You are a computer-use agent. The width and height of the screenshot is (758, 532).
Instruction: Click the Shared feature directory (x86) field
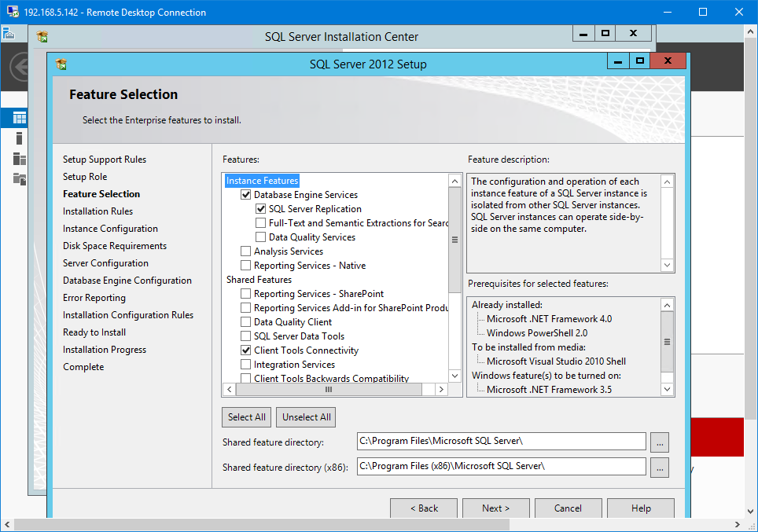502,466
